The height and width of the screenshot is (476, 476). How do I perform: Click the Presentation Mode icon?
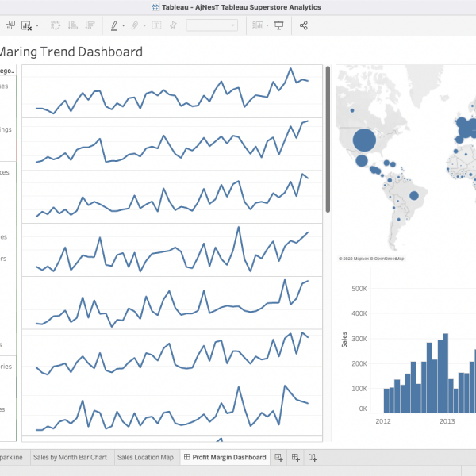[x=278, y=25]
